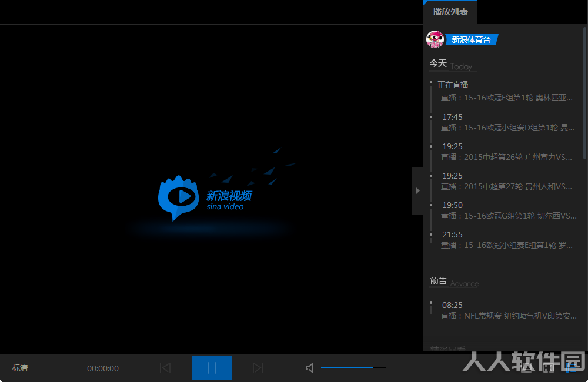Skip to the next video
This screenshot has height=382, width=588.
258,368
